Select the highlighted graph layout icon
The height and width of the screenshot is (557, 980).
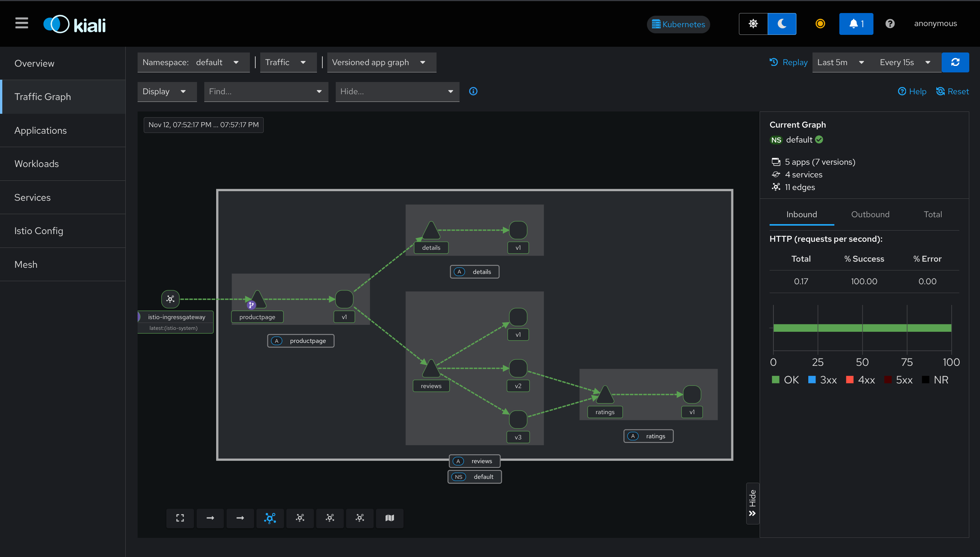pos(270,518)
